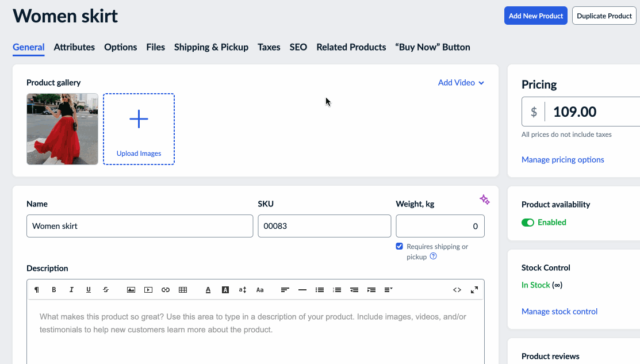Create ordered numbered list
This screenshot has width=640, height=364.
[337, 290]
